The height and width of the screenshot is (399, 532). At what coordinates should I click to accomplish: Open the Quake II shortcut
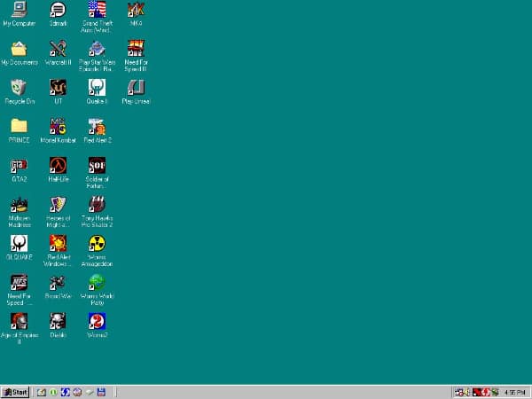coord(97,88)
